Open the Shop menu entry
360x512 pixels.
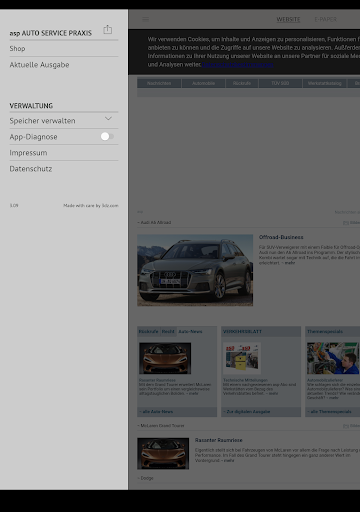click(64, 49)
